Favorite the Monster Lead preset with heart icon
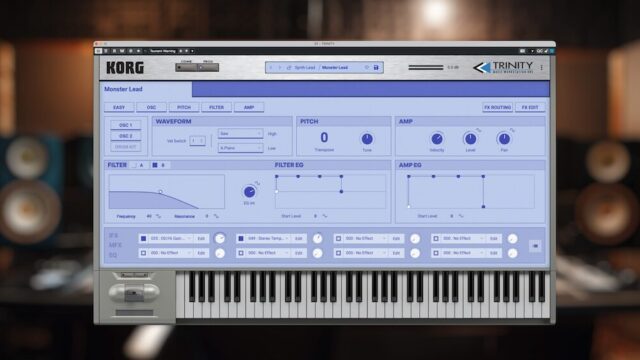Screen dimensions: 640x360 pyautogui.click(x=367, y=67)
